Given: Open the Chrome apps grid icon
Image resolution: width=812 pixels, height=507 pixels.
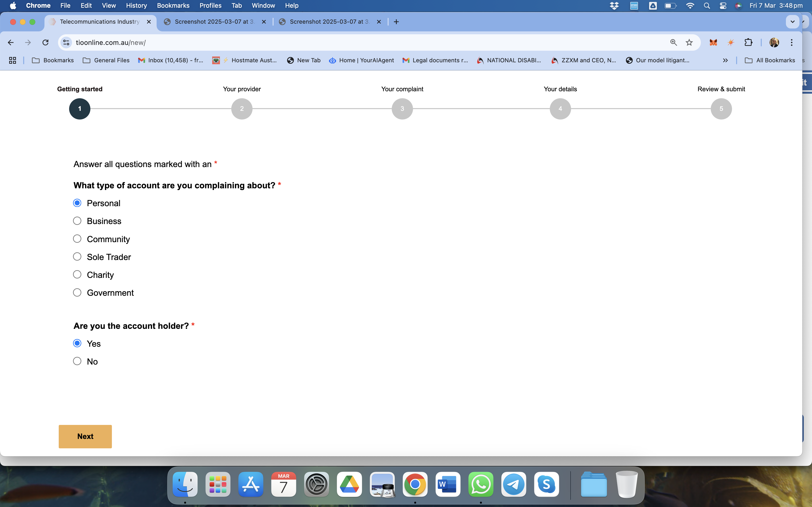Looking at the screenshot, I should (x=12, y=60).
